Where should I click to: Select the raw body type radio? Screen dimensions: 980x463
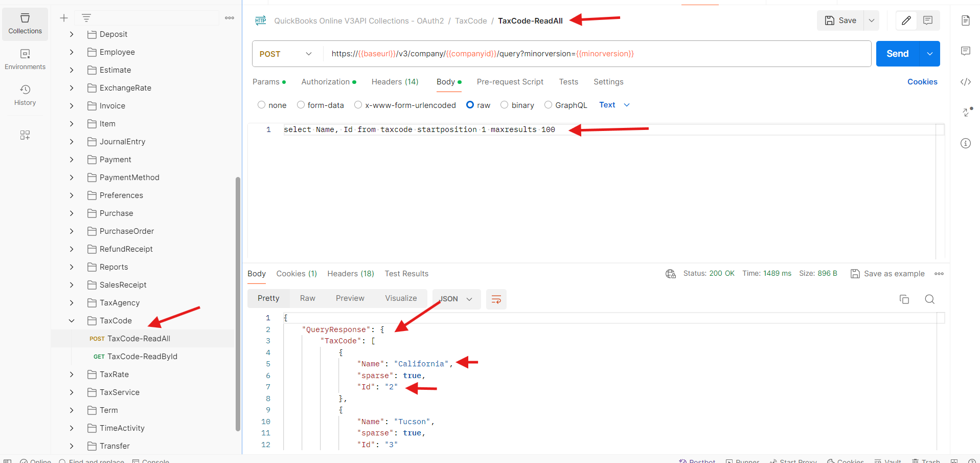tap(470, 105)
